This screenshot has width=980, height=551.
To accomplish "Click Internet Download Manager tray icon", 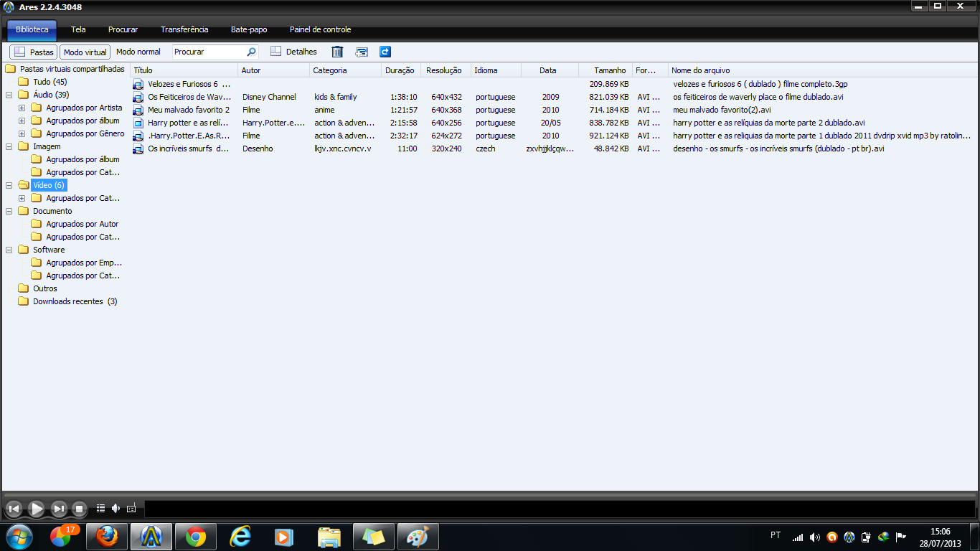I will point(884,537).
